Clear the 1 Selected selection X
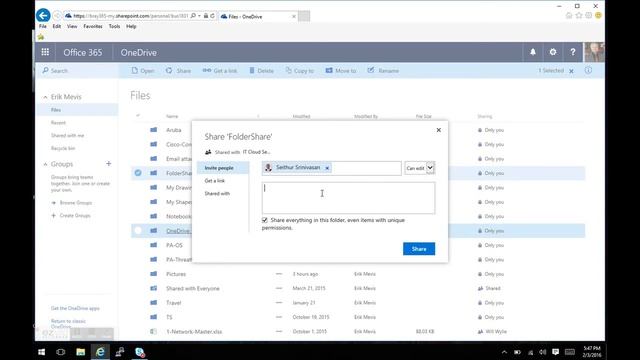 (571, 71)
